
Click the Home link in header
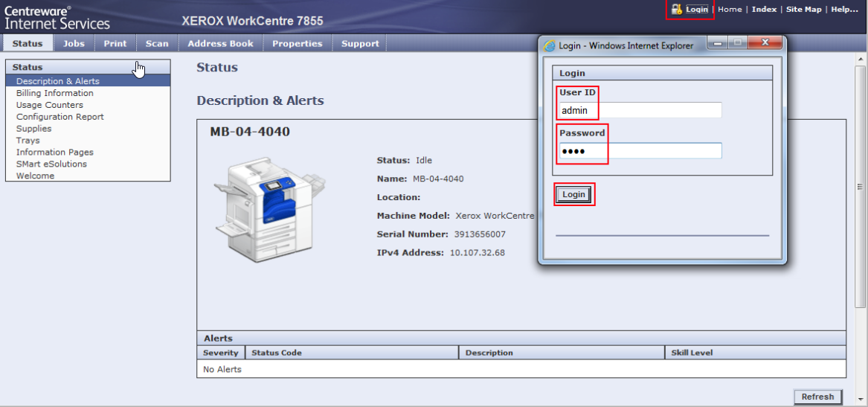coord(730,10)
